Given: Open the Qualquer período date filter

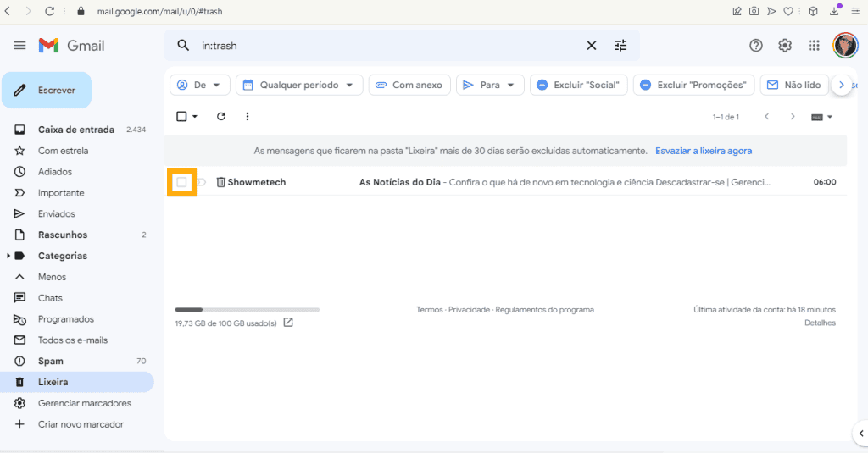Looking at the screenshot, I should pyautogui.click(x=299, y=85).
